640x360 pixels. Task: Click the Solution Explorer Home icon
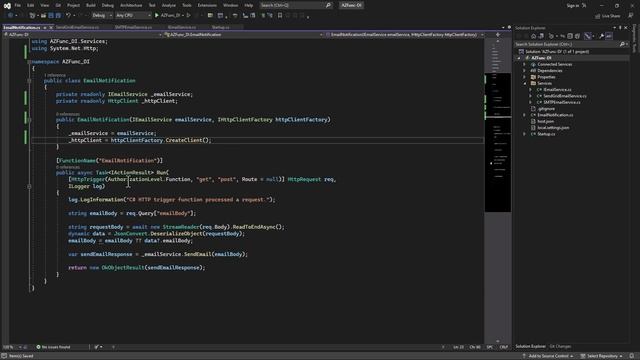(533, 36)
